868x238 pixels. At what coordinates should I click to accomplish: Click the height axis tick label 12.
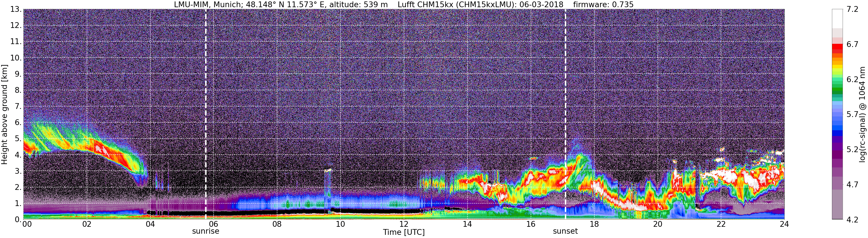16,26
